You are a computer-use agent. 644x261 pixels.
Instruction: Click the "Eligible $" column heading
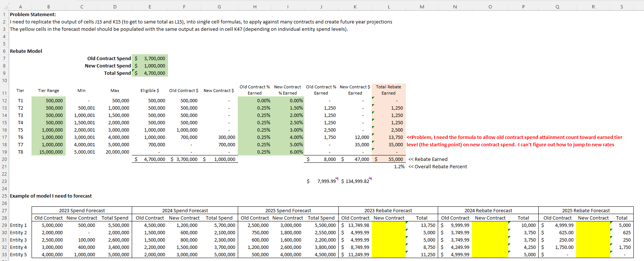150,91
